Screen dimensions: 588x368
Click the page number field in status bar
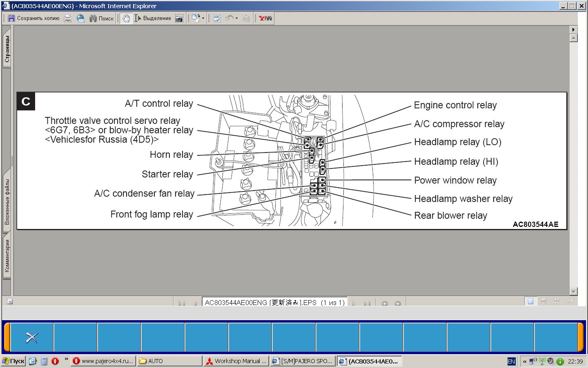[x=274, y=303]
